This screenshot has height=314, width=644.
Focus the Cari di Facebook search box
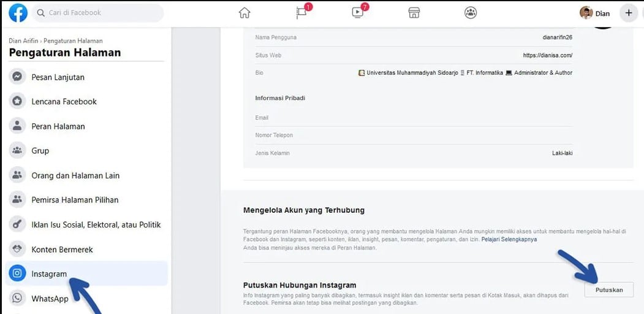pos(98,13)
